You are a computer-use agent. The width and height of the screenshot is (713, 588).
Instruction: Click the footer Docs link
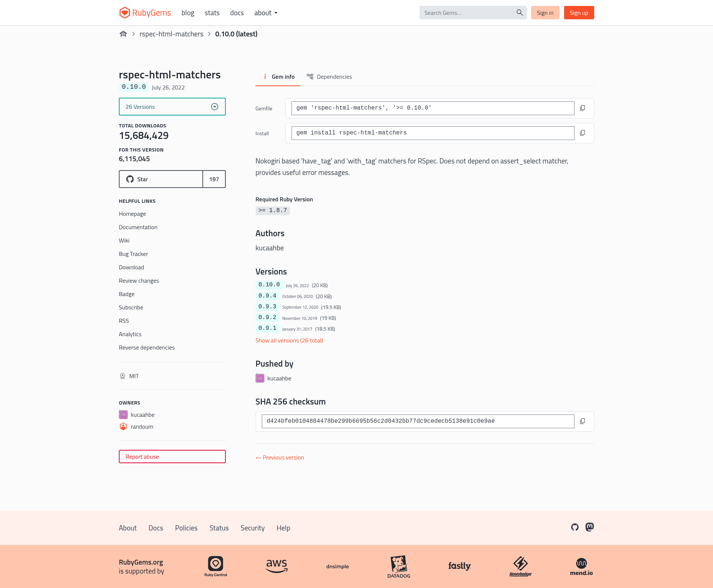coord(156,528)
